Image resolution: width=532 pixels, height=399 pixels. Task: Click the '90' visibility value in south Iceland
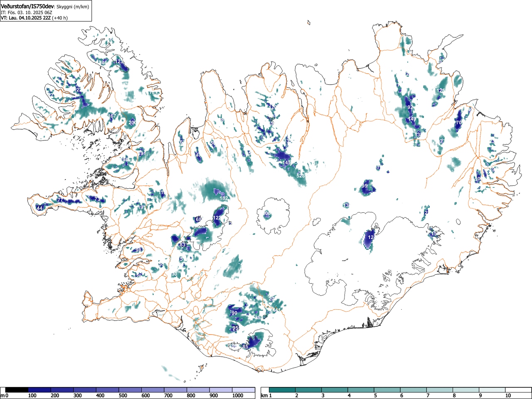pyautogui.click(x=234, y=313)
